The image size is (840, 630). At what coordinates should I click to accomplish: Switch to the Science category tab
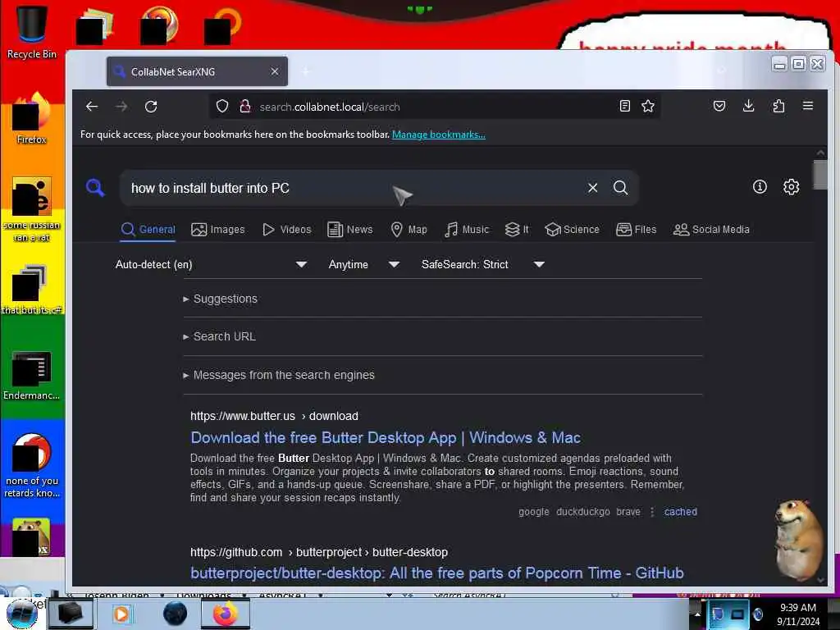pyautogui.click(x=572, y=230)
